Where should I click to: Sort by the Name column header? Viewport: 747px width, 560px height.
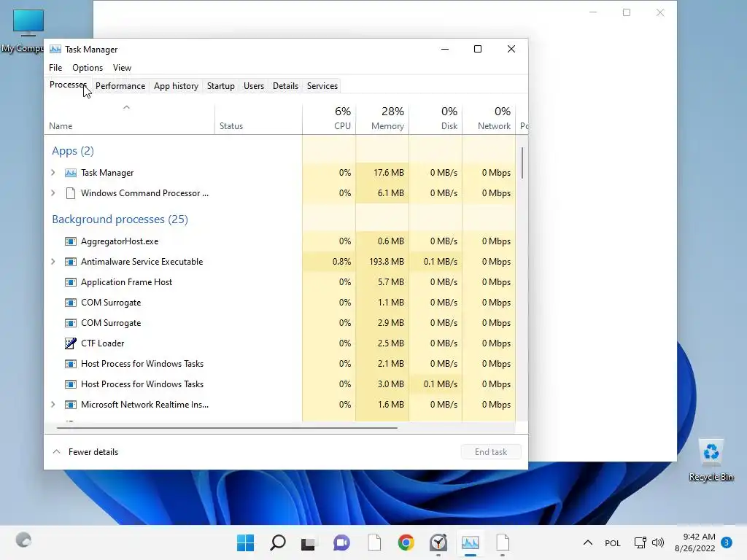pyautogui.click(x=130, y=120)
